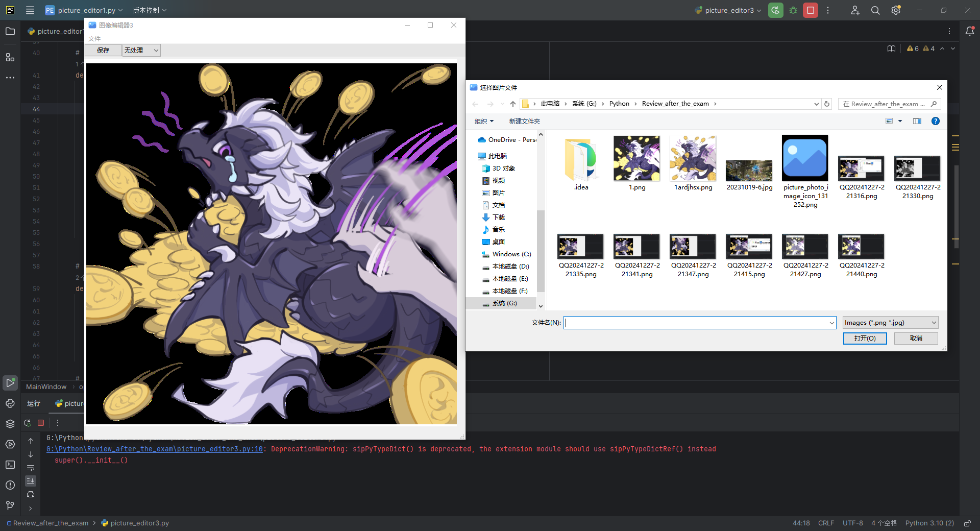Viewport: 980px width, 531px height.
Task: Click the UTF-8 encoding in status bar
Action: (x=852, y=523)
